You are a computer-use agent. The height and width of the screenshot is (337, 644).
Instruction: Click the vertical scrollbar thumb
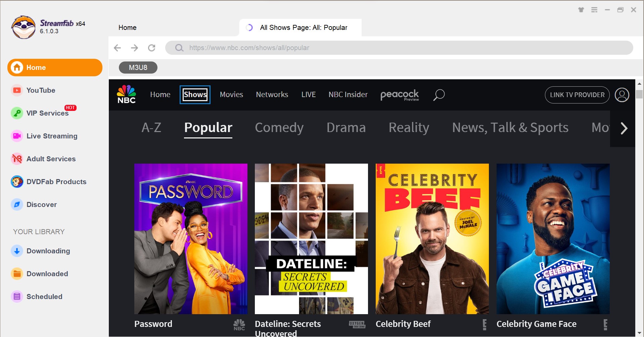(639, 94)
